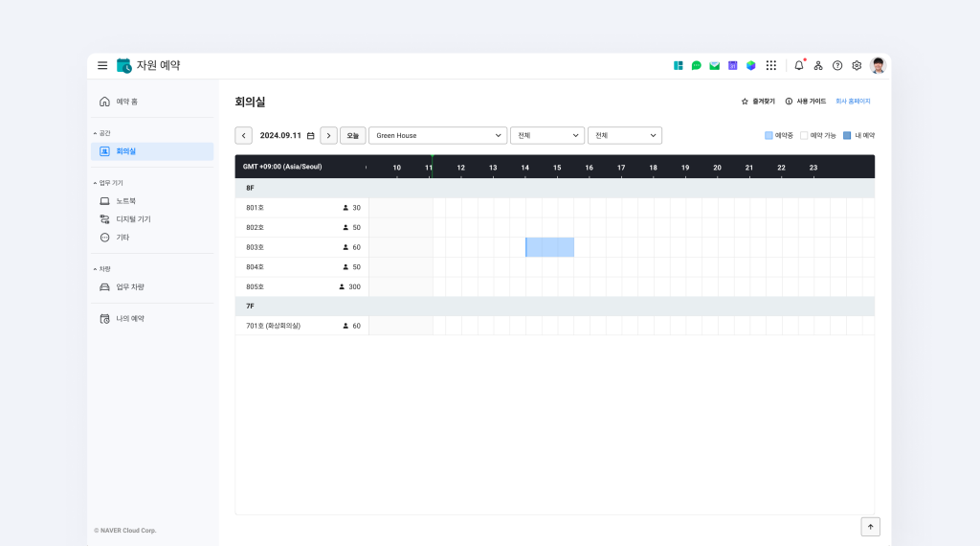Select 노트북 in the sidebar
The image size is (980, 546).
pyautogui.click(x=125, y=201)
